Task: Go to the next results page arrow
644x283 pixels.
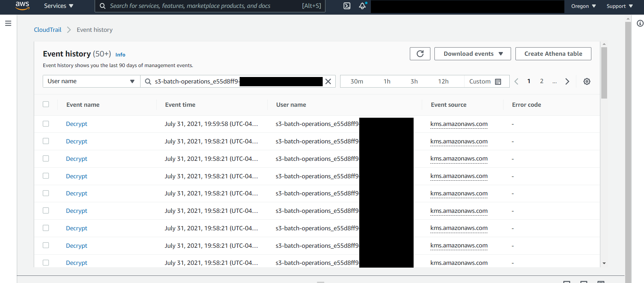Action: click(x=567, y=81)
